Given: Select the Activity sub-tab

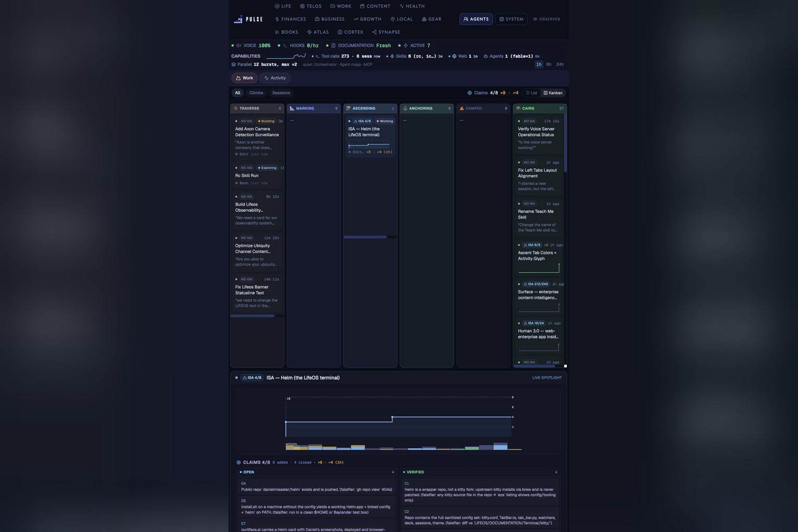Looking at the screenshot, I should 275,78.
